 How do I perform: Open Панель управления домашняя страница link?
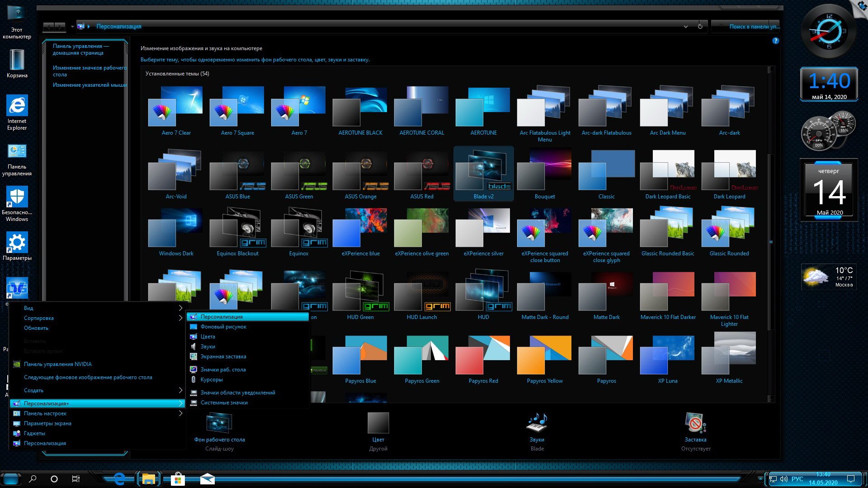tap(80, 49)
